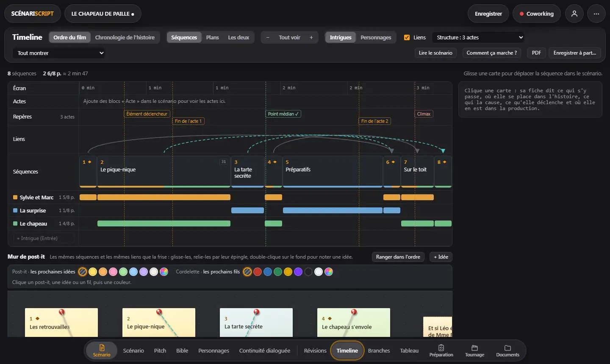
Task: Pick the rainbow custom color for post-its
Action: click(164, 272)
